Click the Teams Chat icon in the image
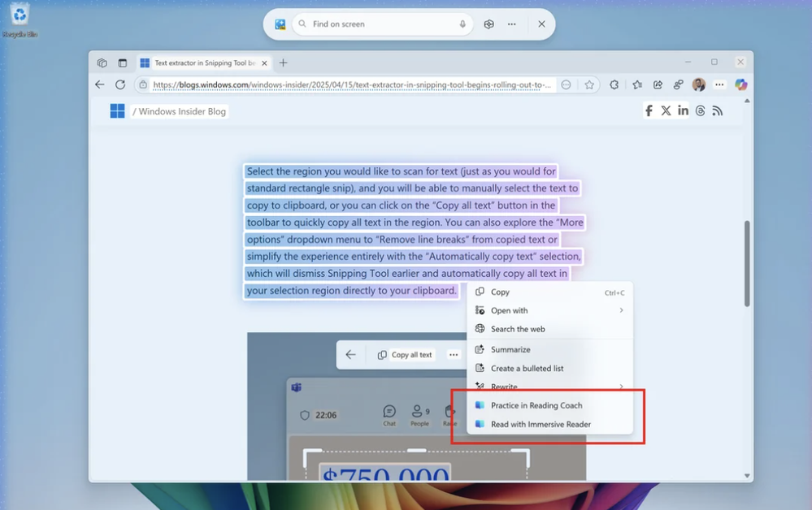 (x=389, y=415)
